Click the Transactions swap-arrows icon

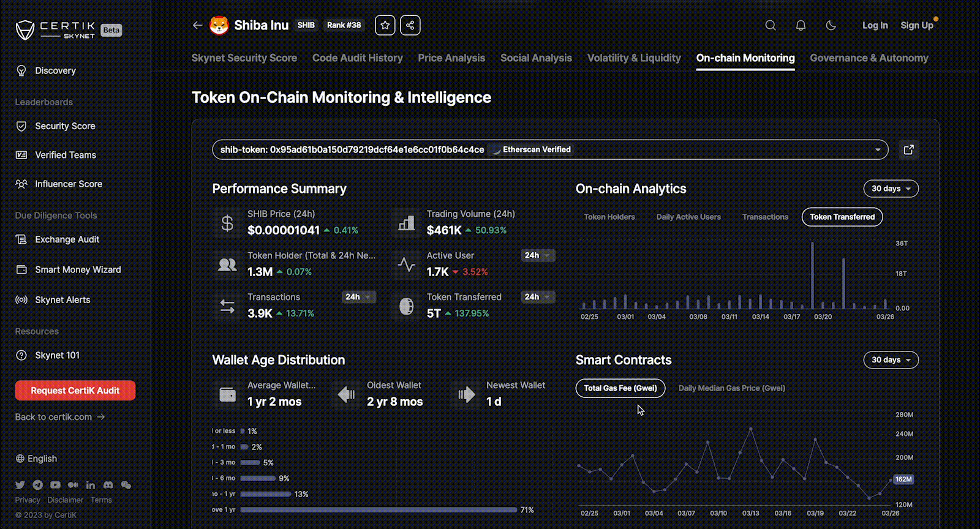(227, 306)
